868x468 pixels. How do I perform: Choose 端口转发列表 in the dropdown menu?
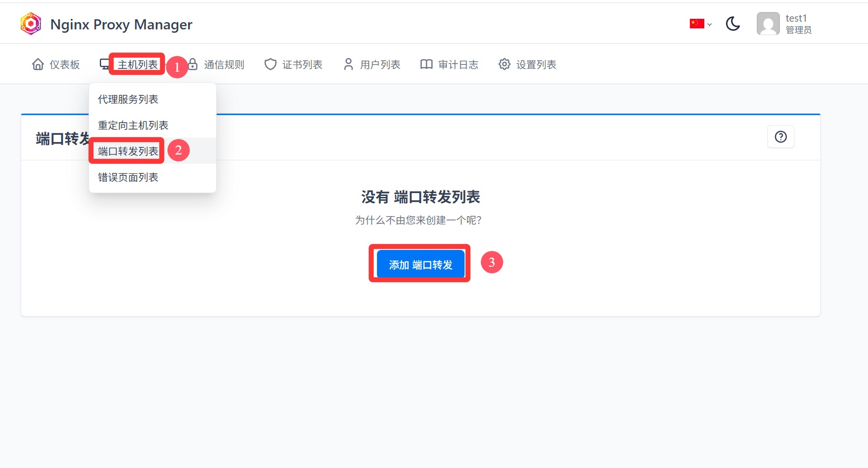coord(128,151)
